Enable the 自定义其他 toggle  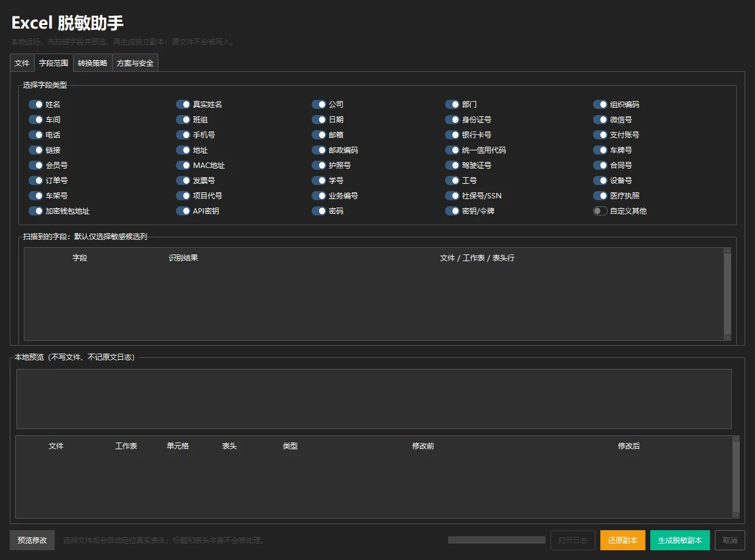tap(600, 211)
